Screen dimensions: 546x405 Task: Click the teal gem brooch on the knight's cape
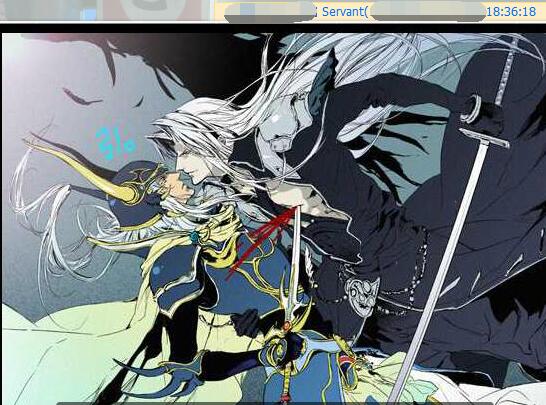(194, 237)
